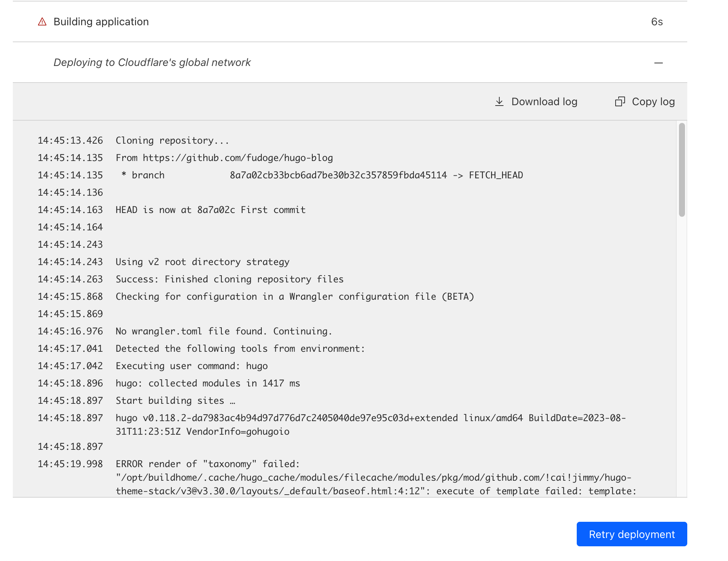728x561 pixels.
Task: Select the Executing user command hugo line
Action: tap(192, 366)
